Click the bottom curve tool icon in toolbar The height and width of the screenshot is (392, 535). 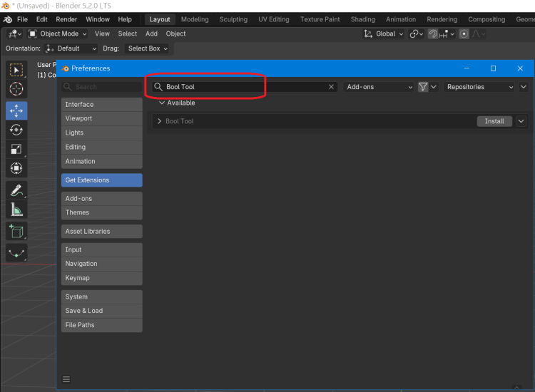(16, 253)
